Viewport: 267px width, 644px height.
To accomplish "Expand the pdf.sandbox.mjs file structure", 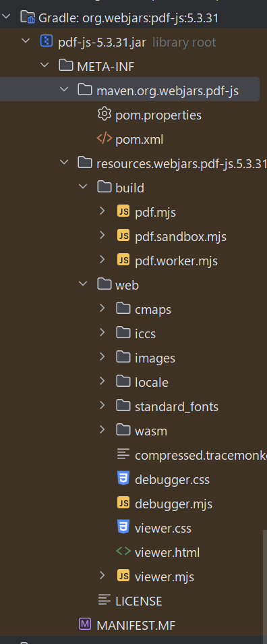I will (x=102, y=236).
